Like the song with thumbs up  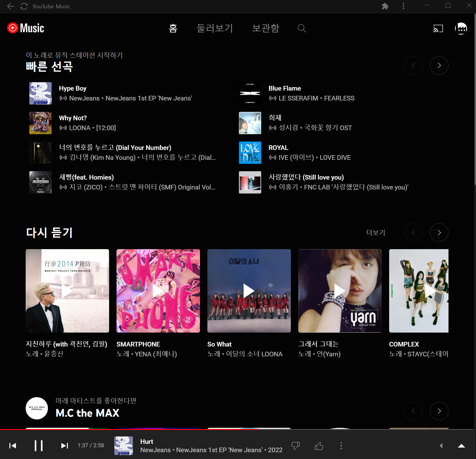click(319, 446)
